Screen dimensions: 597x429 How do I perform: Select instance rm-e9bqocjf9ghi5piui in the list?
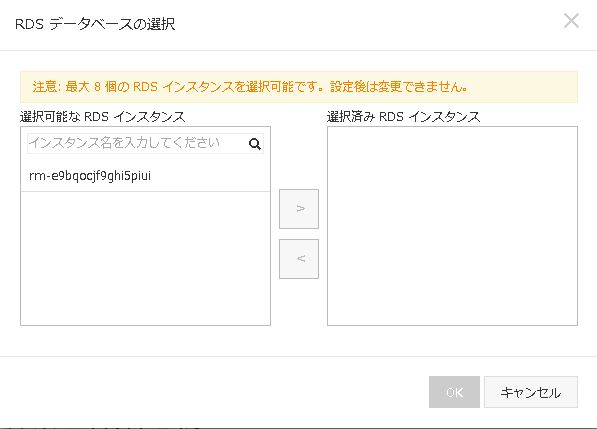(145, 176)
